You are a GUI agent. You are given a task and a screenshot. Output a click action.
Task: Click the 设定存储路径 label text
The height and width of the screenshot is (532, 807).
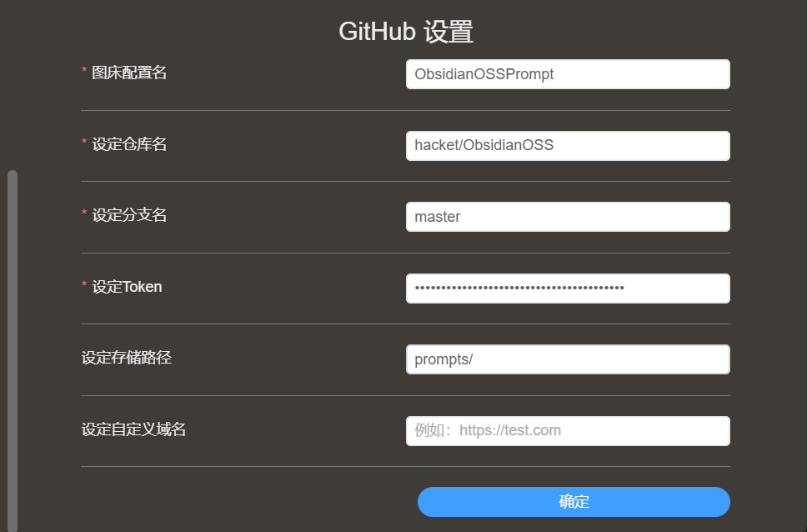(126, 358)
